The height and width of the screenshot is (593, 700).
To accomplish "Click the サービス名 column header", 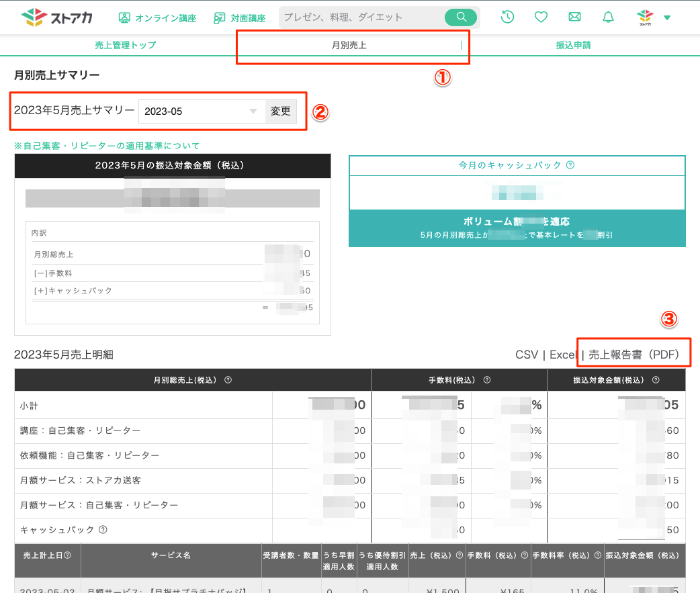I will tap(171, 555).
